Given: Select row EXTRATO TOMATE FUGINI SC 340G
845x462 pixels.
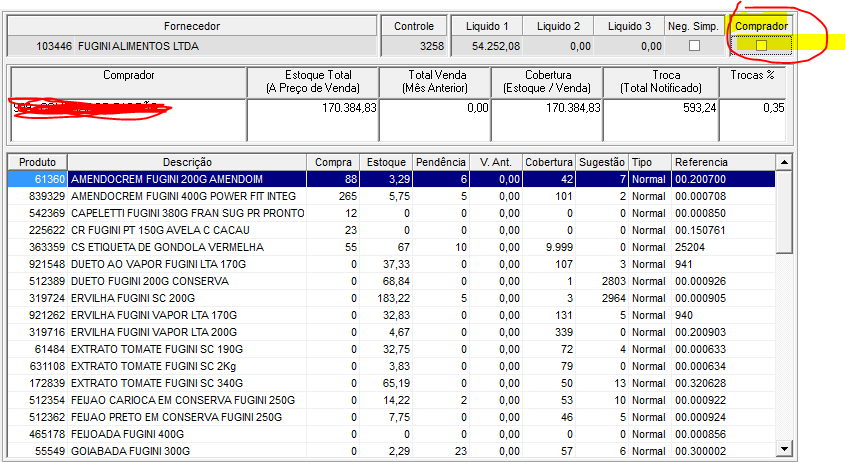Looking at the screenshot, I should point(391,383).
